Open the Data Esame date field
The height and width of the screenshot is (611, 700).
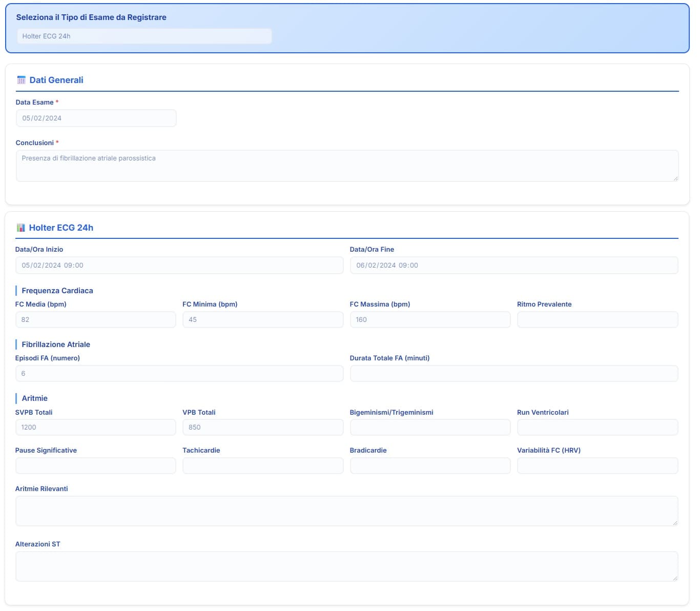coord(96,118)
